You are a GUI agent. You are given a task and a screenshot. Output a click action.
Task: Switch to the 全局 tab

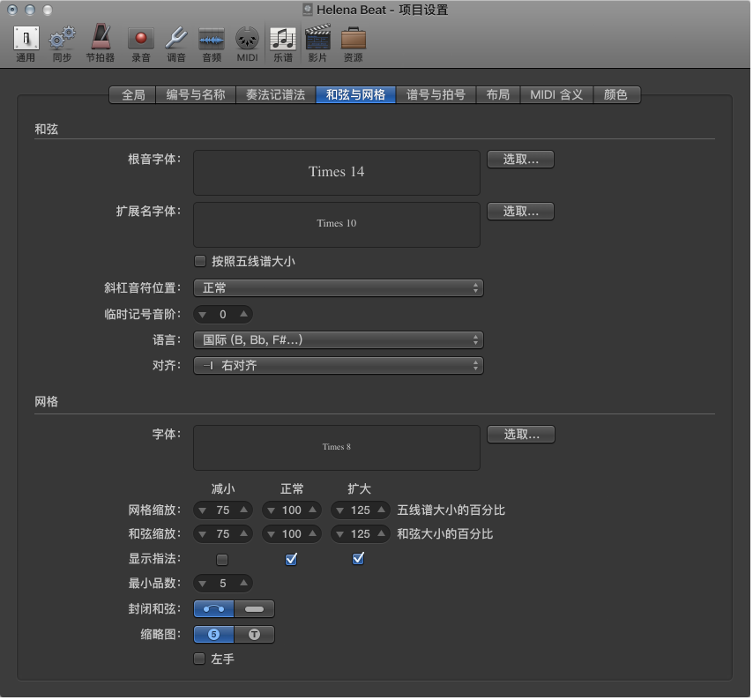coord(131,95)
